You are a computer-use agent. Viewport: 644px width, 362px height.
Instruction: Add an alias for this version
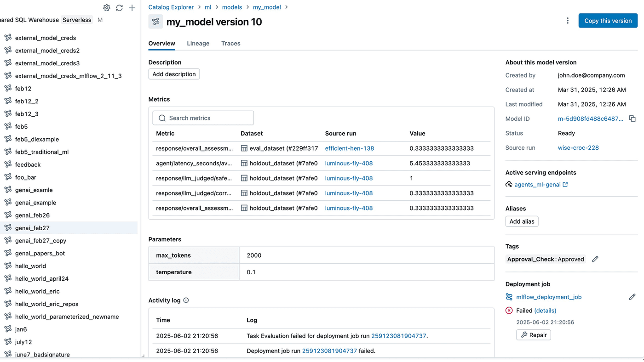pyautogui.click(x=522, y=221)
